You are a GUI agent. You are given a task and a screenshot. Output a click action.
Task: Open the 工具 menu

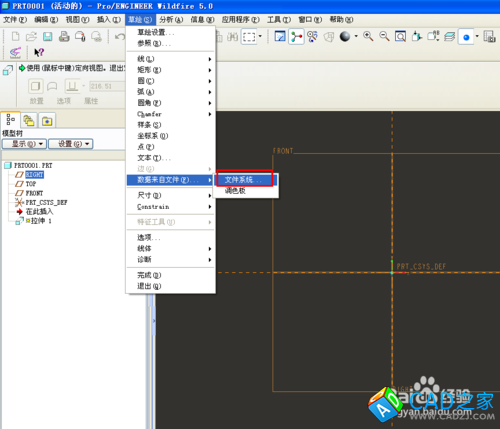[x=279, y=20]
